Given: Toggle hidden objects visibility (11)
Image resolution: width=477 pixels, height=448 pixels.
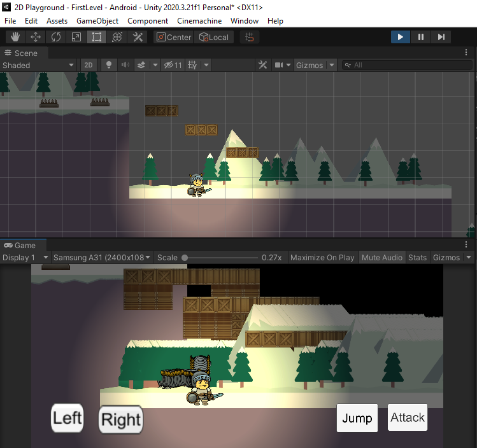Looking at the screenshot, I should point(173,65).
